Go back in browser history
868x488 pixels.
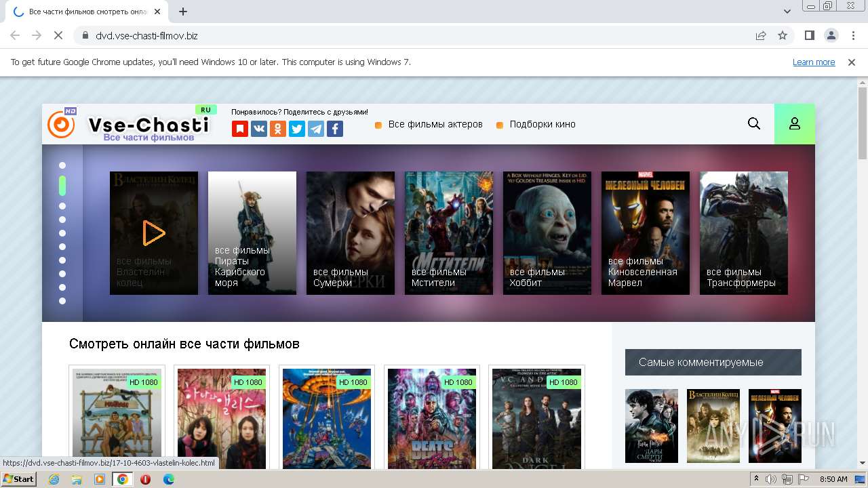point(15,35)
